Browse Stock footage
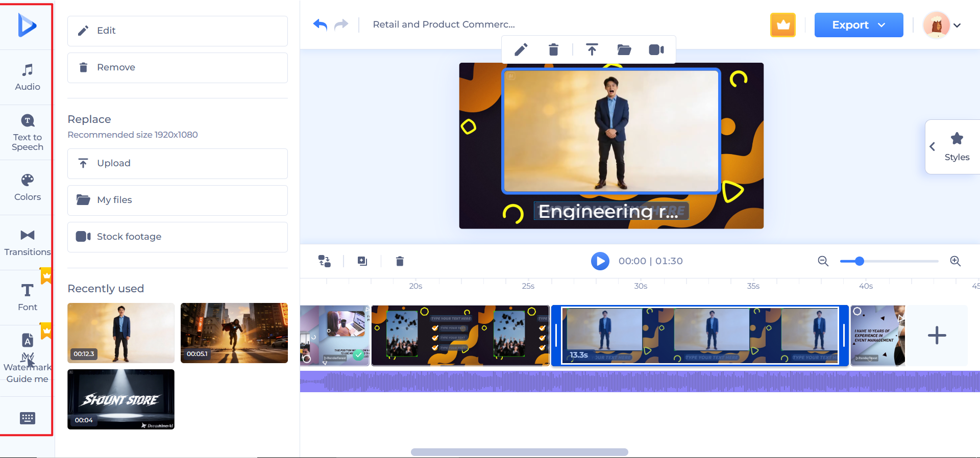The height and width of the screenshot is (458, 980). [x=178, y=237]
